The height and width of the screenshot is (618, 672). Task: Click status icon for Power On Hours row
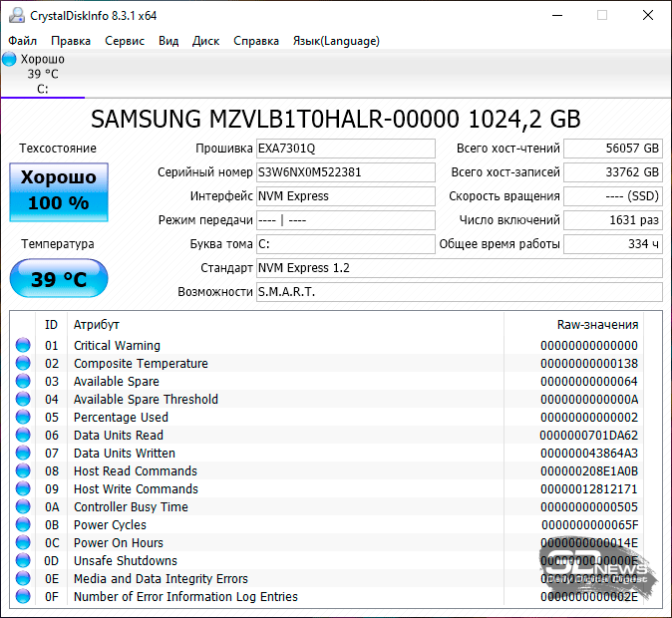(23, 542)
